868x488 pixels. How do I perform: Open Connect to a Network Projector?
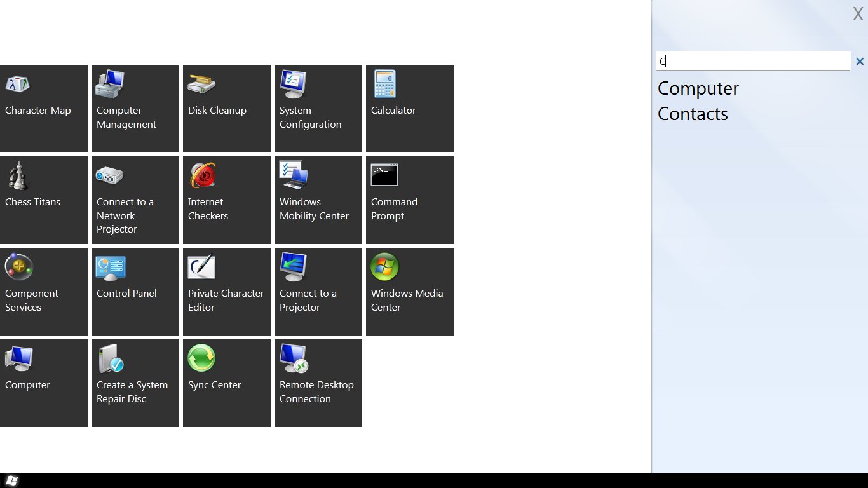tap(135, 200)
